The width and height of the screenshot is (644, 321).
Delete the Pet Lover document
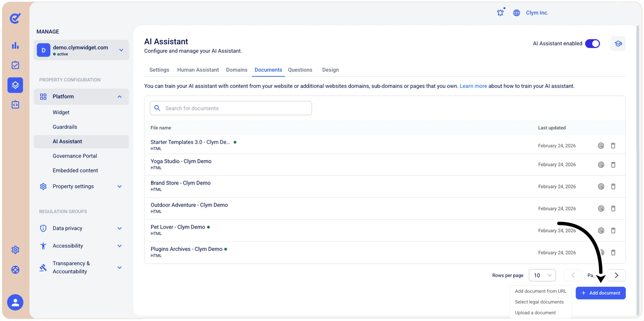(x=613, y=231)
